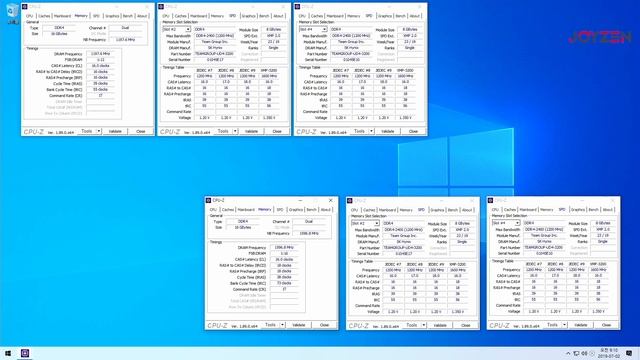Image resolution: width=640 pixels, height=360 pixels.
Task: Expand the Tools arrow in the top Slot #2 window
Action: coord(235,131)
